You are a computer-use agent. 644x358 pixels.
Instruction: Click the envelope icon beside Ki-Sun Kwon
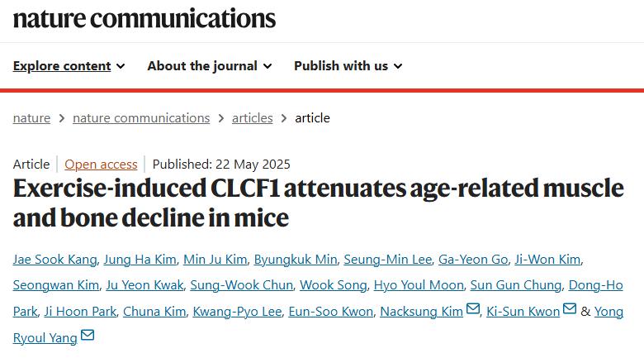point(570,309)
